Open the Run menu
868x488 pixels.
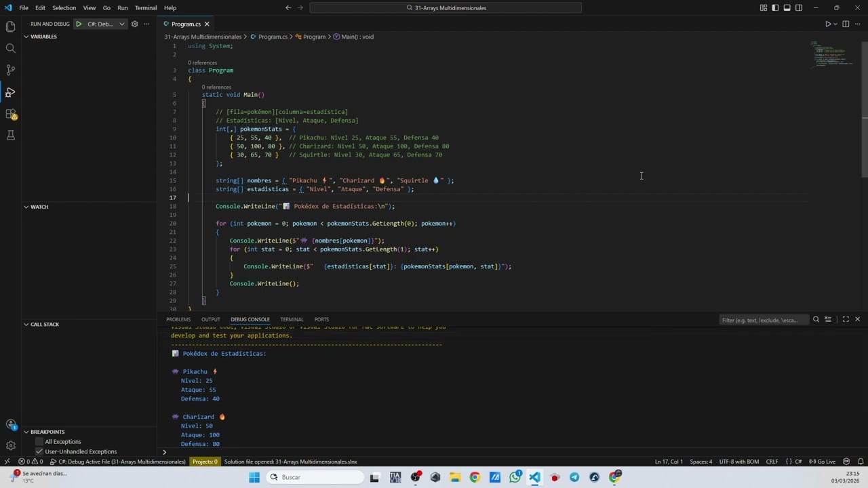click(123, 7)
